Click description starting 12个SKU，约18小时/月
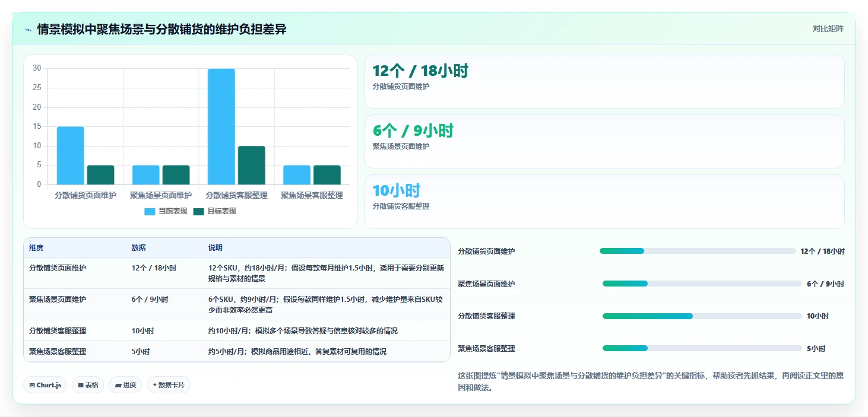Screen dimensions: 868x417 click(x=326, y=273)
